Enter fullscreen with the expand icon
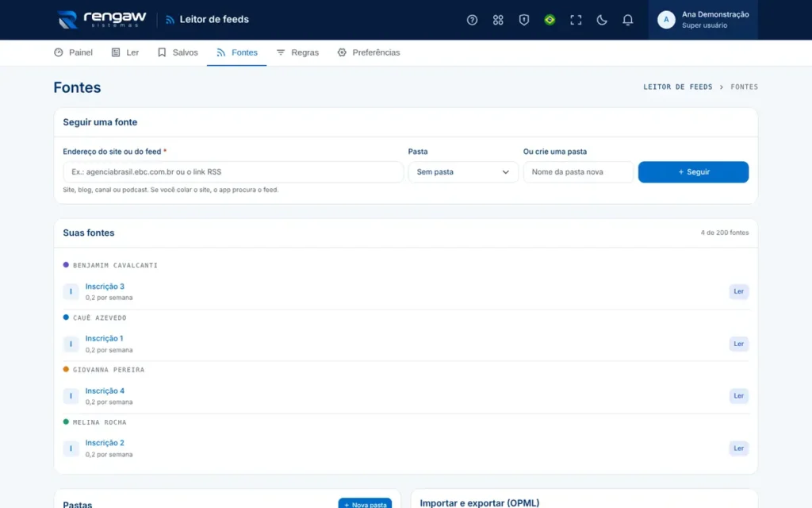The image size is (812, 508). click(x=576, y=20)
